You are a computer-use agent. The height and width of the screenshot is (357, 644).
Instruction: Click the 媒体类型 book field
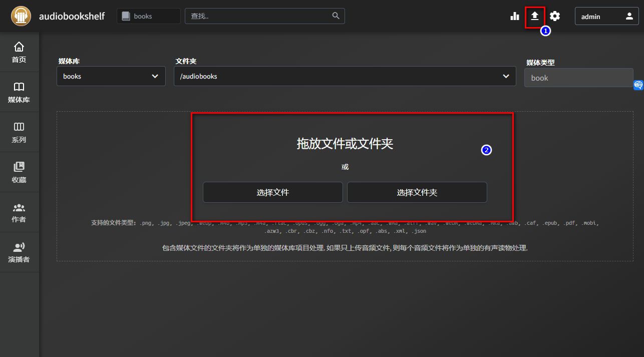[x=578, y=78]
